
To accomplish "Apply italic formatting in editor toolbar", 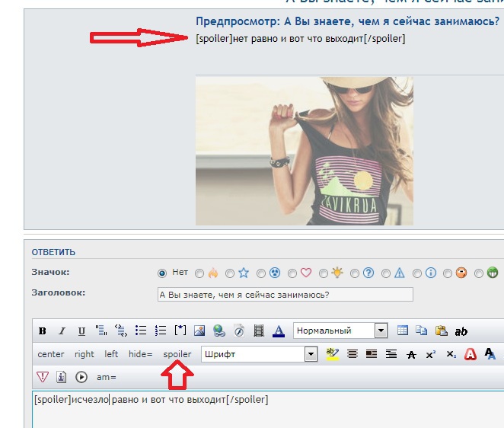I will click(x=62, y=331).
